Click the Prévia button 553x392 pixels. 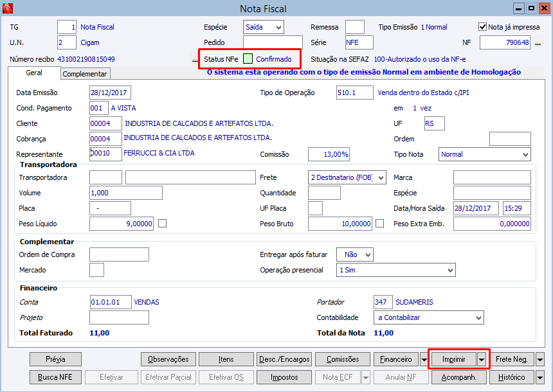55,359
